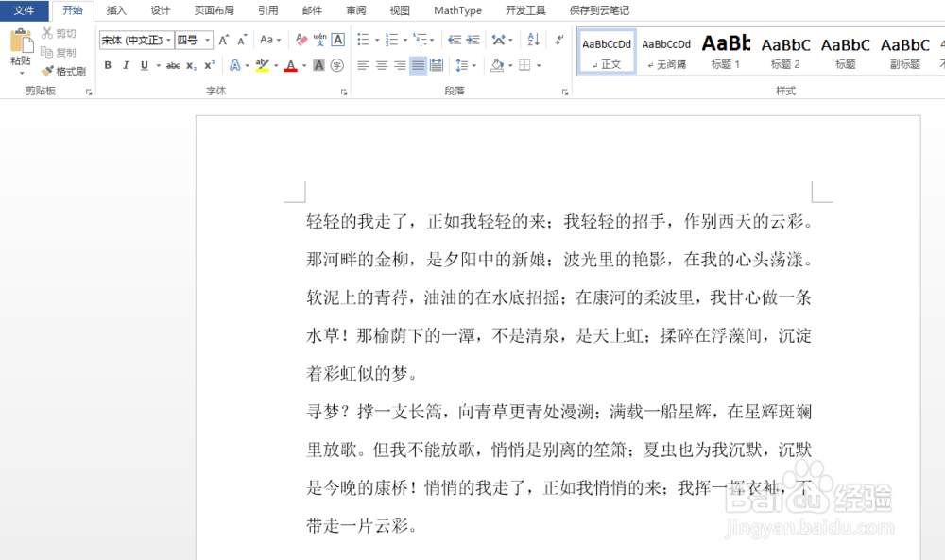Apply the enclosed character (字) icon

click(337, 65)
